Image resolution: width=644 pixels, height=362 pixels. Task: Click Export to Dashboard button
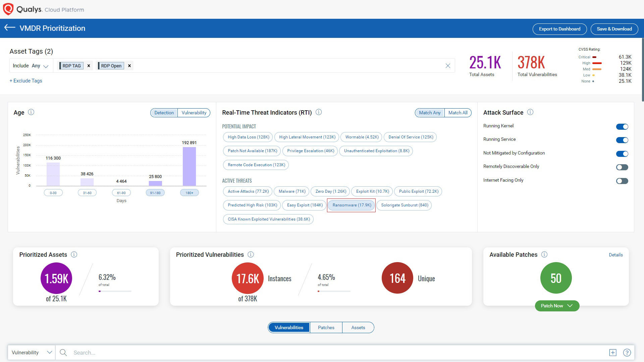click(x=559, y=29)
